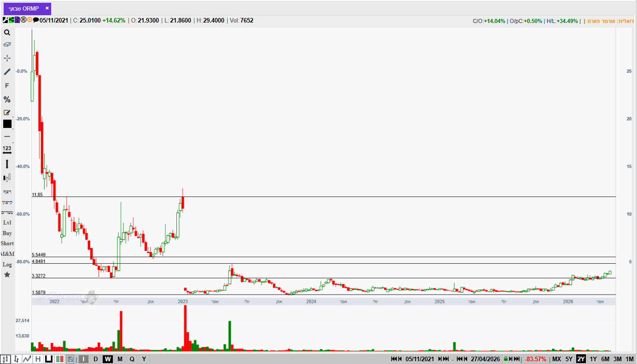This screenshot has height=364, width=637.
Task: Set chart range to 5Y
Action: tap(569, 359)
